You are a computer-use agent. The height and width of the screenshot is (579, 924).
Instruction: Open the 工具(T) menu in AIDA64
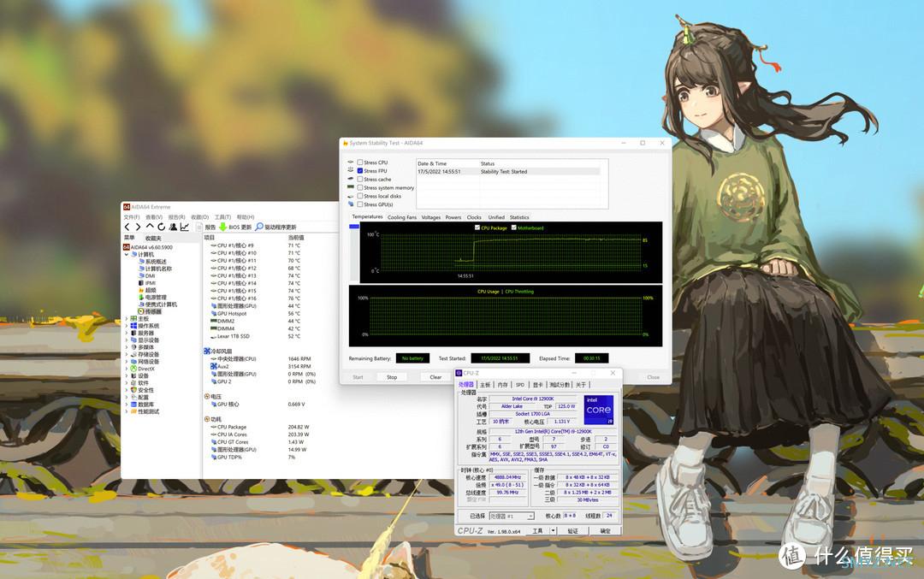coord(222,217)
